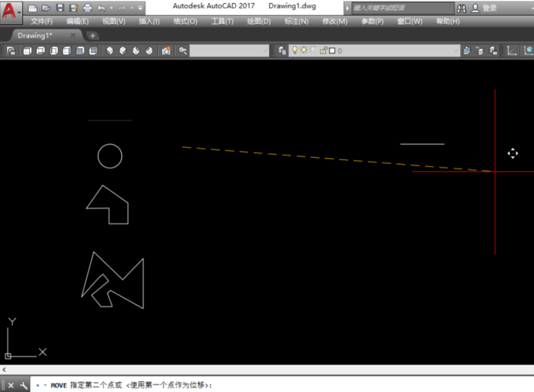Image resolution: width=534 pixels, height=392 pixels.
Task: Click the Named Views icon
Action: pos(11,50)
